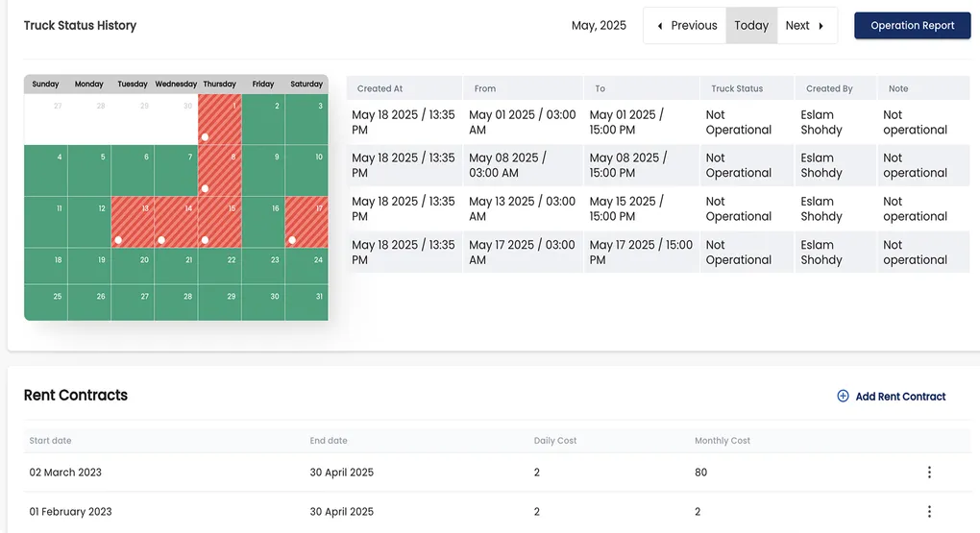Click the Start date column header
The image size is (980, 533).
[x=50, y=441]
